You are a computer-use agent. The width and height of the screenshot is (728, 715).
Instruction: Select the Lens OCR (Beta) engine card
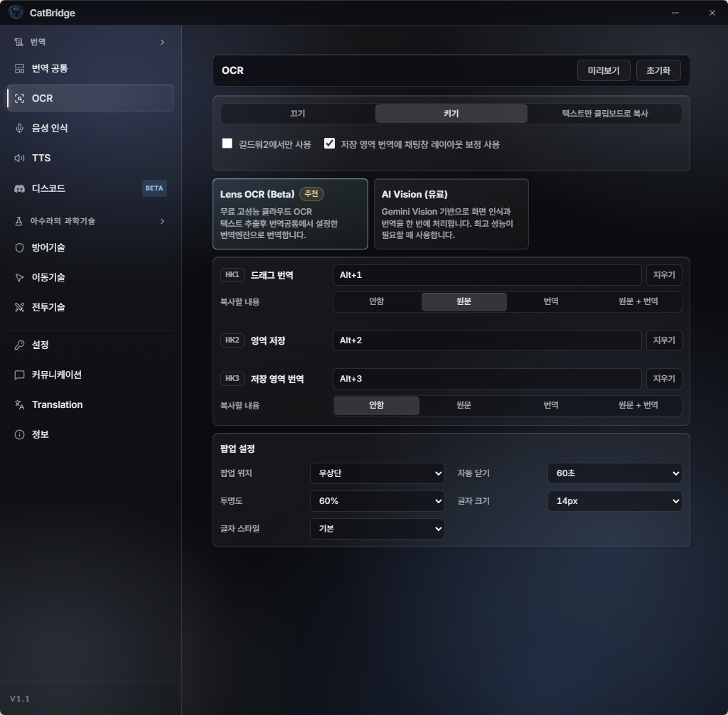point(290,214)
